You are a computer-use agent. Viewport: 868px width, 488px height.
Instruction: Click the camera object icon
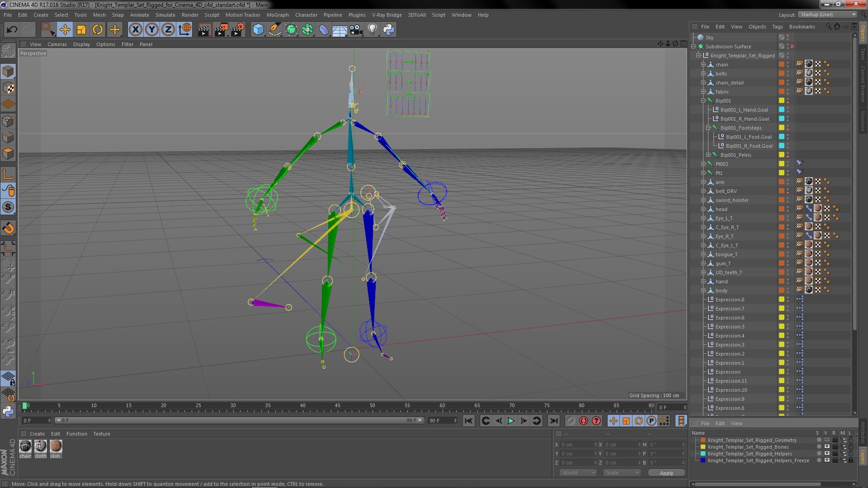[356, 30]
